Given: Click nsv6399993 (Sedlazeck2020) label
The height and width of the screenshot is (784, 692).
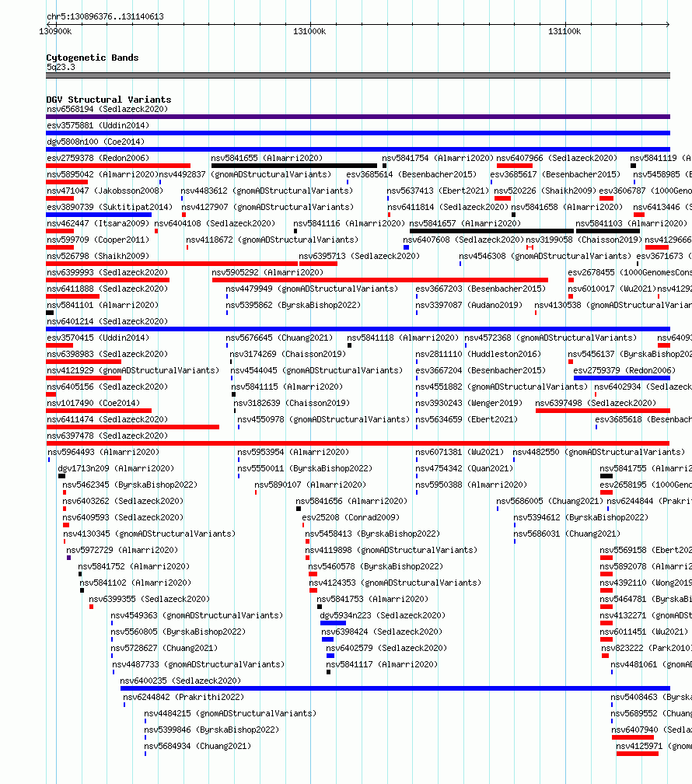Looking at the screenshot, I should coord(107,272).
